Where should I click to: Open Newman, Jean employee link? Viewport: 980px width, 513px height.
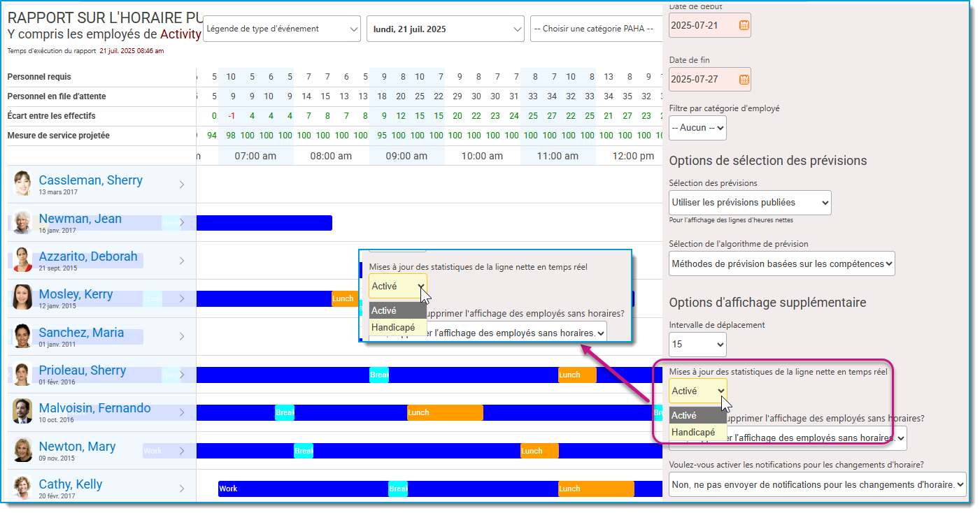[x=80, y=219]
